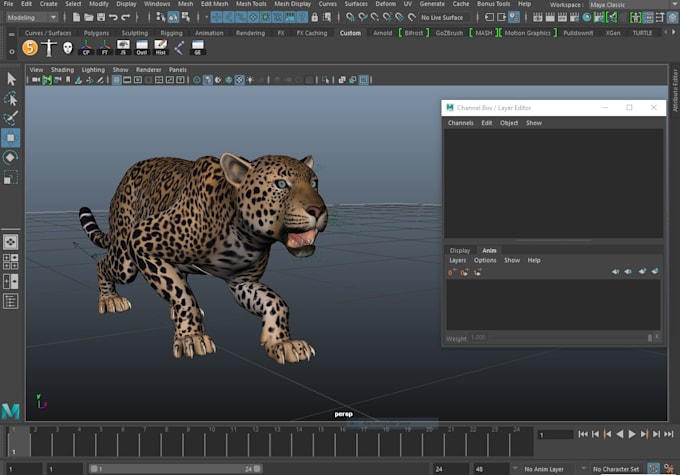Click the Hist shelf button
This screenshot has height=475, width=680.
click(160, 47)
